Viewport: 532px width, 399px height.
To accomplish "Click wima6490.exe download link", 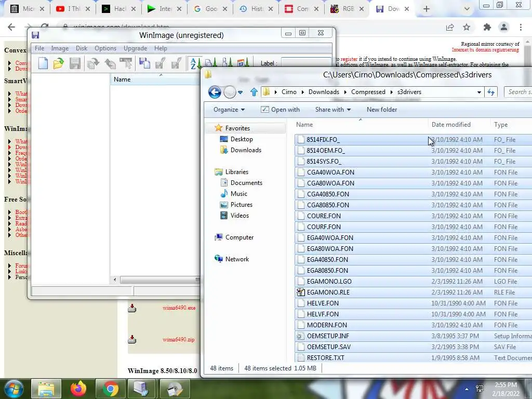I will [x=179, y=308].
